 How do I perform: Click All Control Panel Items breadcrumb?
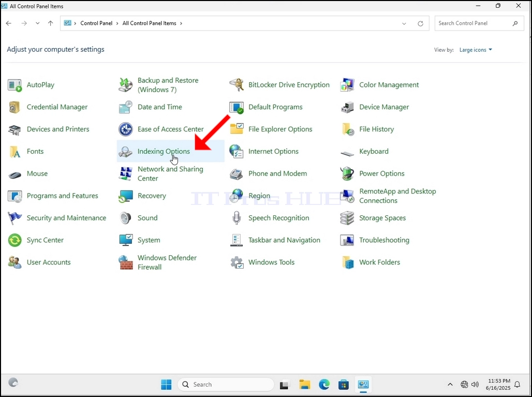(x=149, y=23)
